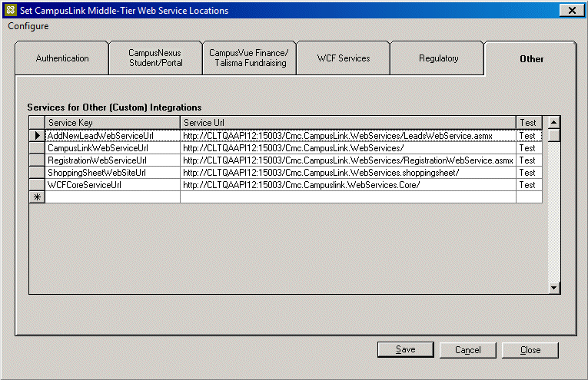
Task: Switch to the Authentication tab
Action: (x=61, y=58)
